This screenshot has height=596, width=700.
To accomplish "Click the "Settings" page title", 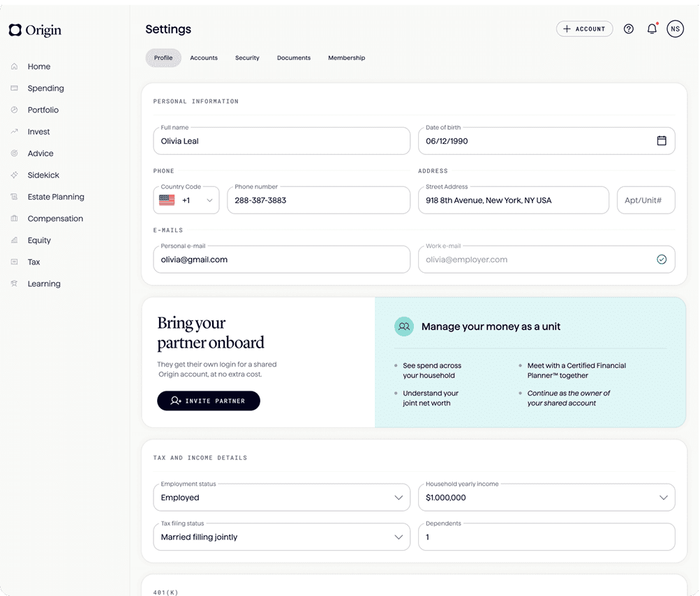I will pos(168,29).
